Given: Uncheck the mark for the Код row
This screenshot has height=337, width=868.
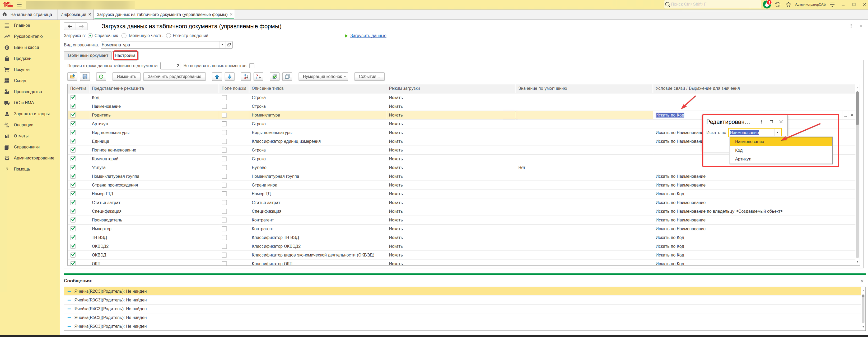Looking at the screenshot, I should point(73,97).
